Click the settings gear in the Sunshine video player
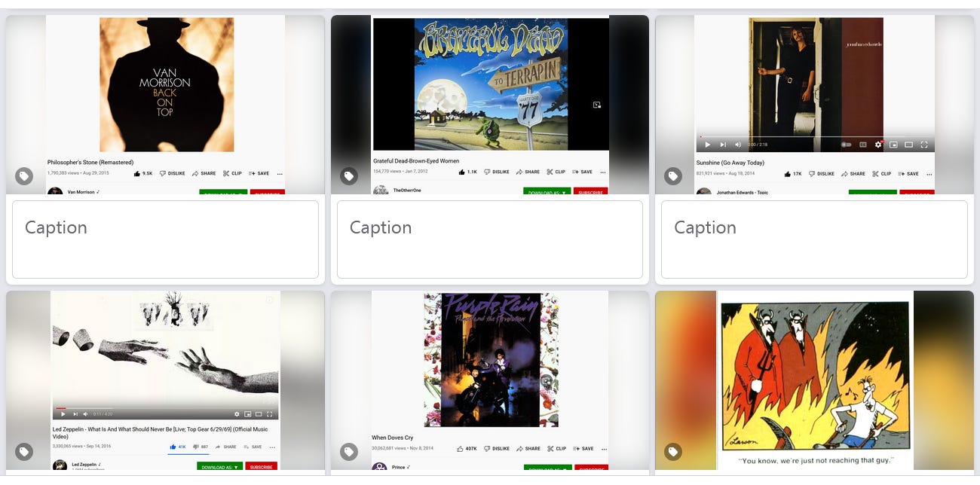 coord(878,145)
